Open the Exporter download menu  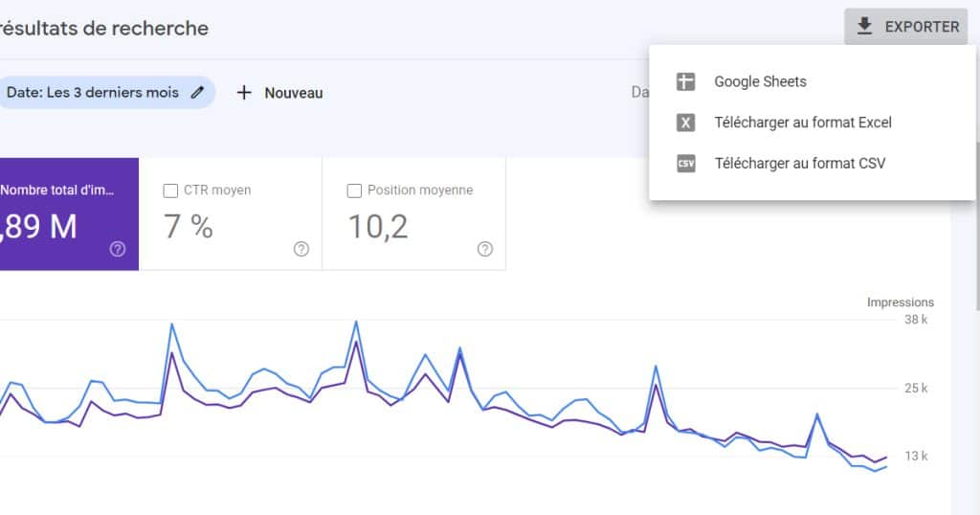click(x=905, y=27)
